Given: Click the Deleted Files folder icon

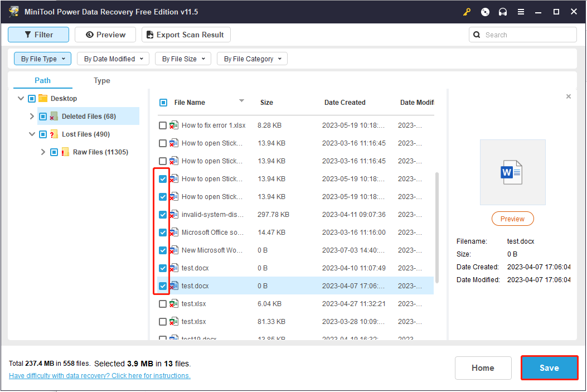Looking at the screenshot, I should [x=54, y=117].
